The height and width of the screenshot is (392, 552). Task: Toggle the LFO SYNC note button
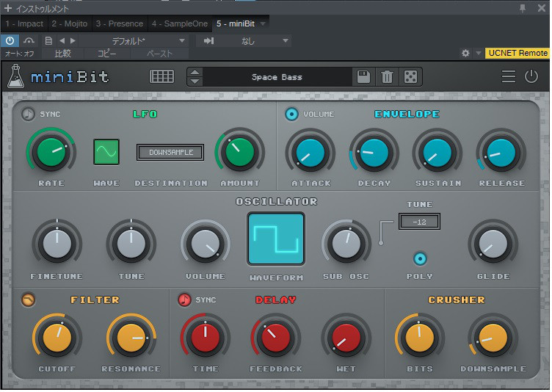[28, 114]
